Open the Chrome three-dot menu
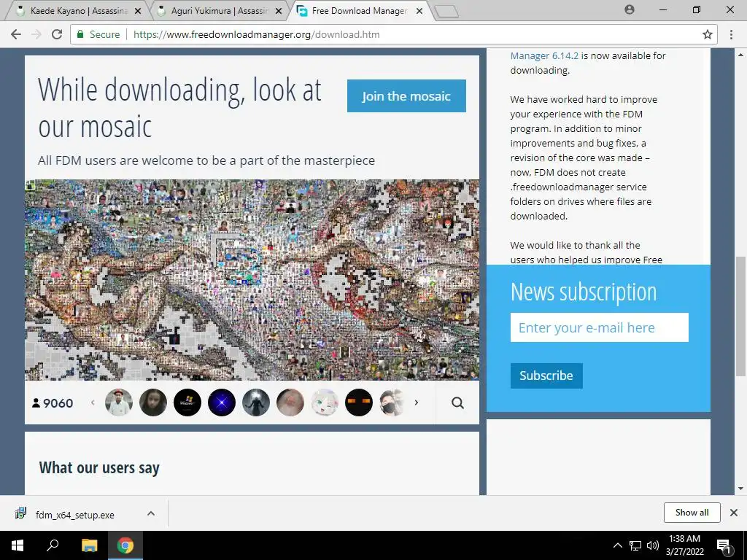The width and height of the screenshot is (747, 560). pyautogui.click(x=731, y=34)
